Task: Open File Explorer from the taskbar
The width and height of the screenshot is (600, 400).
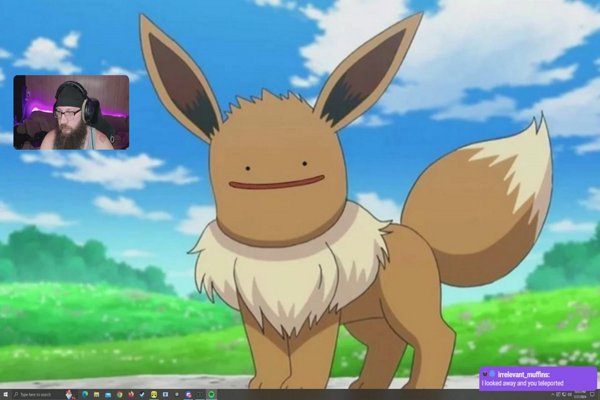Action: pyautogui.click(x=96, y=394)
